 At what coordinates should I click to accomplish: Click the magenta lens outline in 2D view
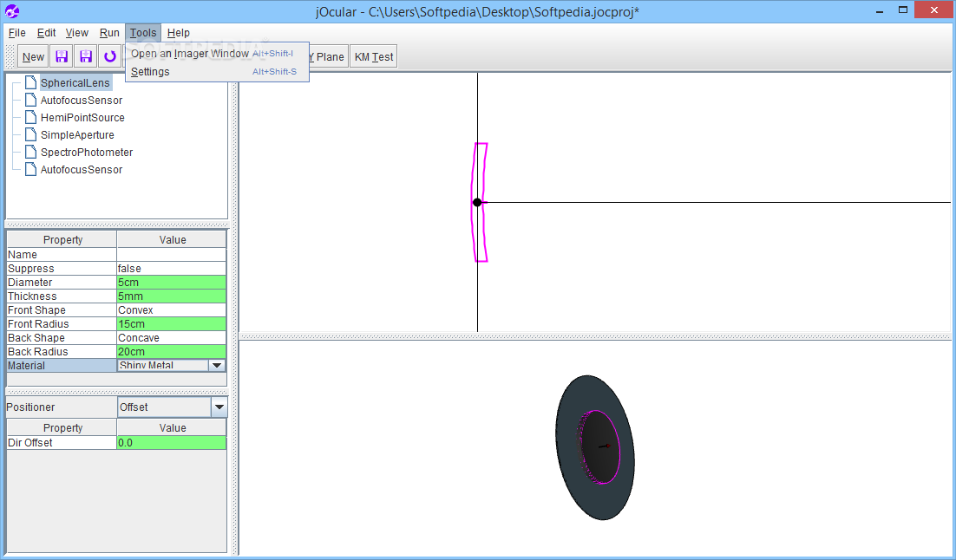point(481,202)
